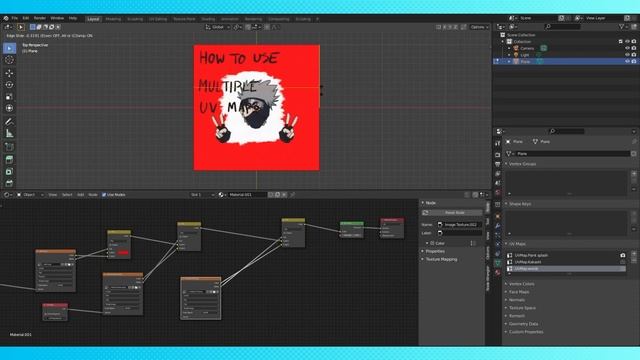Open the View Layer properties tab icon
Image resolution: width=640 pixels, height=360 pixels.
pos(498,173)
